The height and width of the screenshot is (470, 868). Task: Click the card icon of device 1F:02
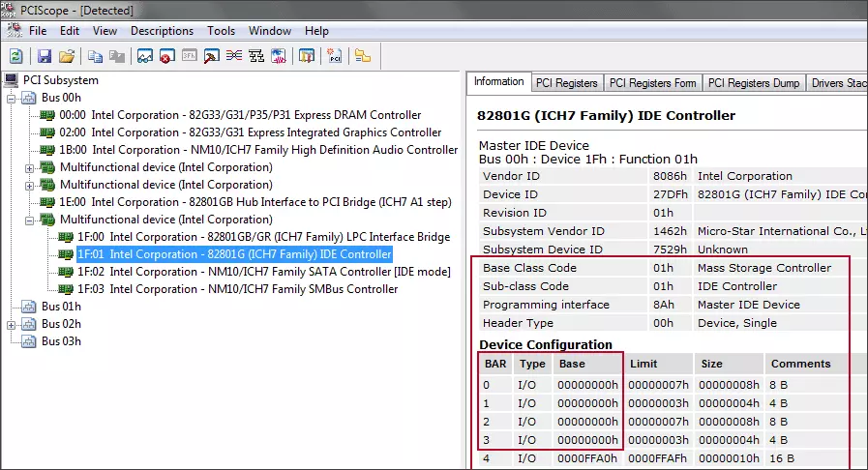point(66,272)
